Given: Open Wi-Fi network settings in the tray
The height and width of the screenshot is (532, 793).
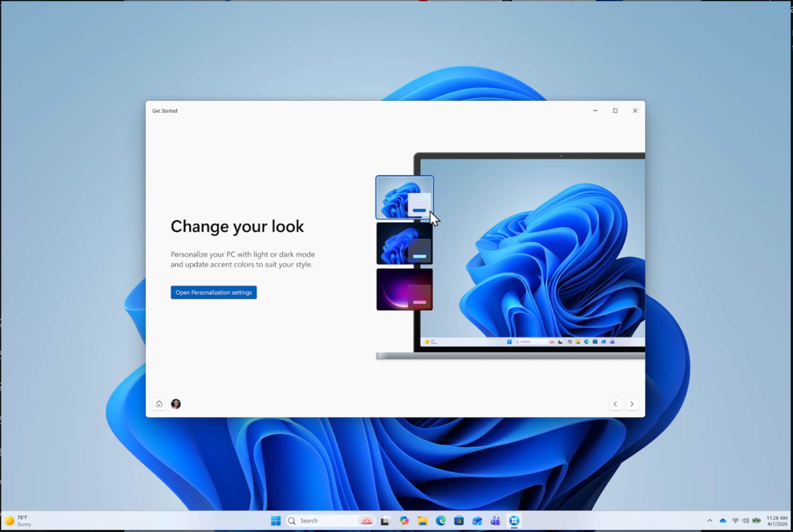Looking at the screenshot, I should (x=735, y=521).
